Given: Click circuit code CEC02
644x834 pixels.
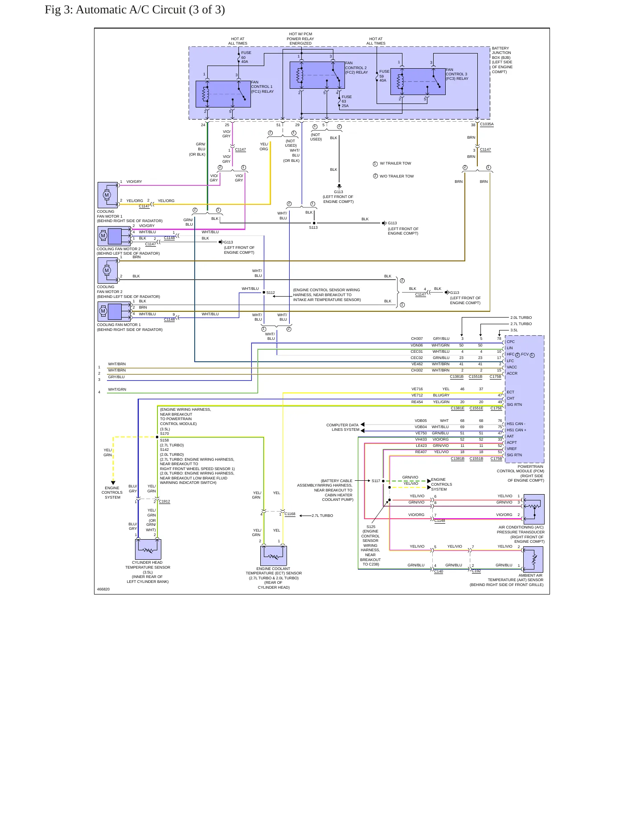Looking at the screenshot, I should [417, 358].
